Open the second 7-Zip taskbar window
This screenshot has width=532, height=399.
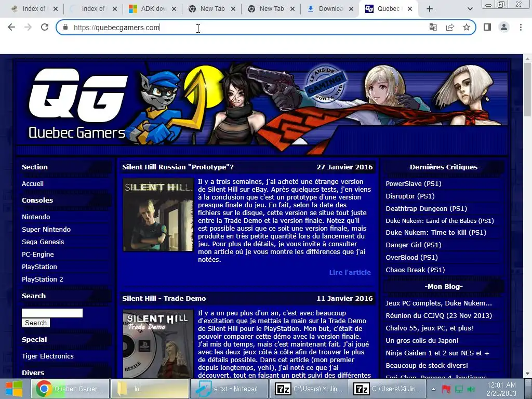pos(387,389)
